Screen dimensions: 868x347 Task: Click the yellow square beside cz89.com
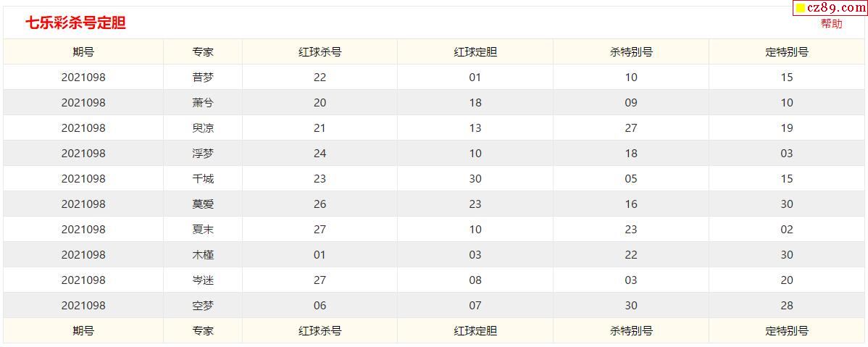coord(800,9)
